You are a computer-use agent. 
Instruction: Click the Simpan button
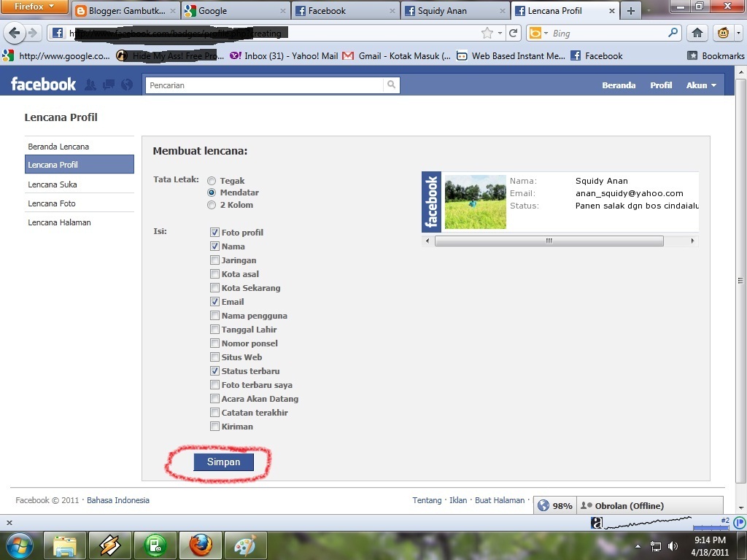point(223,462)
